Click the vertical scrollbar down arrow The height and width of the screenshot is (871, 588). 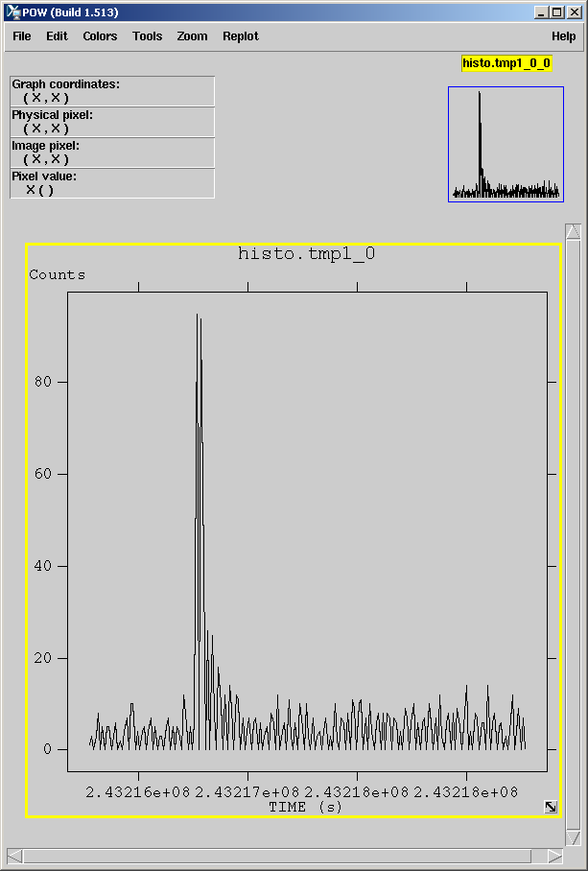[x=573, y=837]
